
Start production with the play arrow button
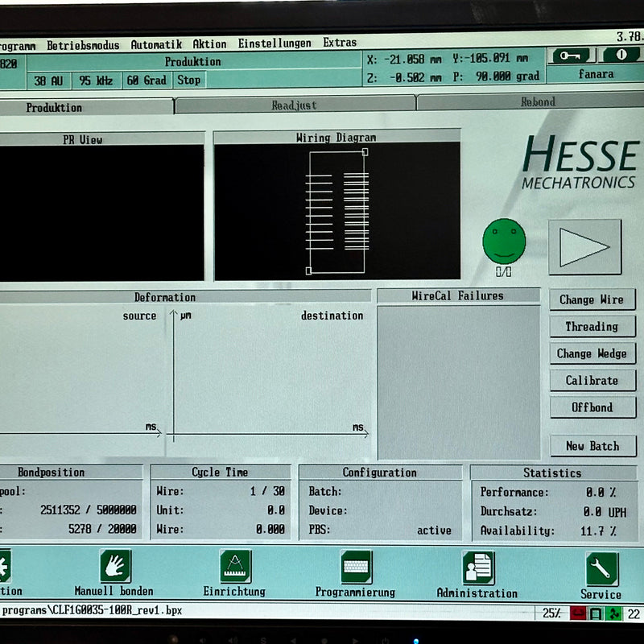[585, 247]
